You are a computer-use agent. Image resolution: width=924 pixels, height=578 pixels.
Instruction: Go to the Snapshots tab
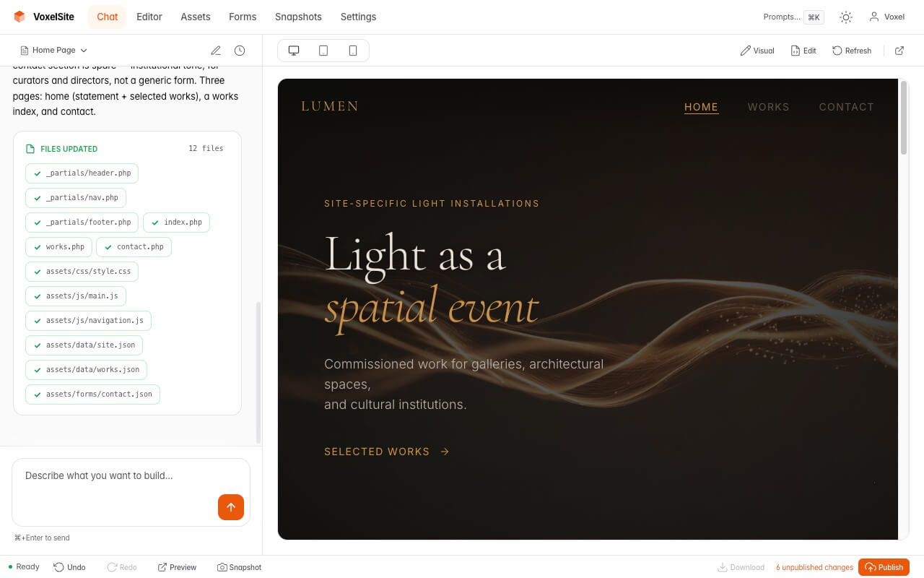coord(298,17)
